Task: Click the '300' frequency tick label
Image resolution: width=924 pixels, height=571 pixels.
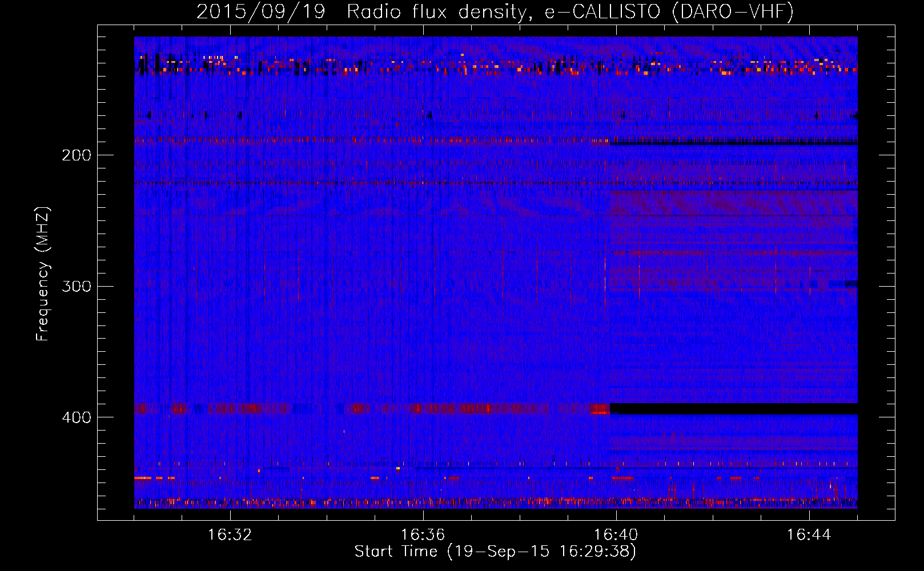Action: click(77, 286)
